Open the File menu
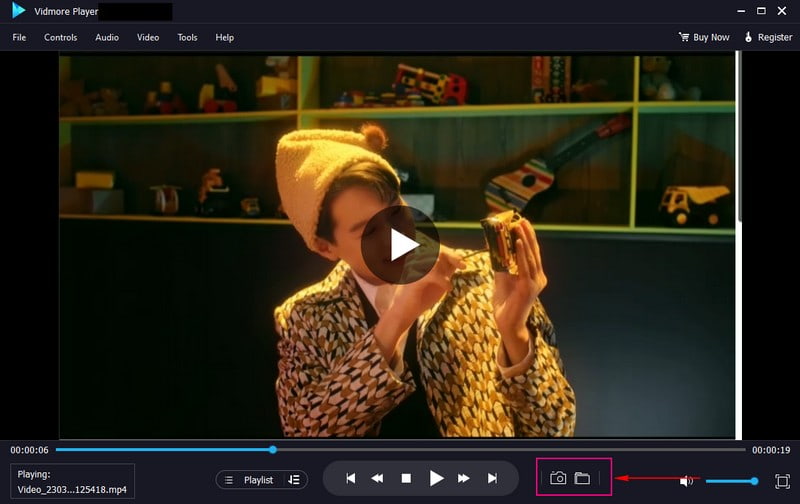Screen dimensions: 800x504 point(19,37)
